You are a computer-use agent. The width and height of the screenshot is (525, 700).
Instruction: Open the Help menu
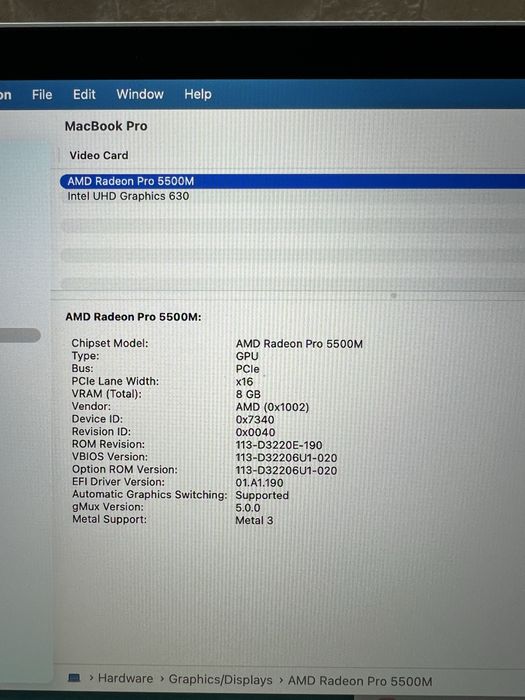point(198,94)
